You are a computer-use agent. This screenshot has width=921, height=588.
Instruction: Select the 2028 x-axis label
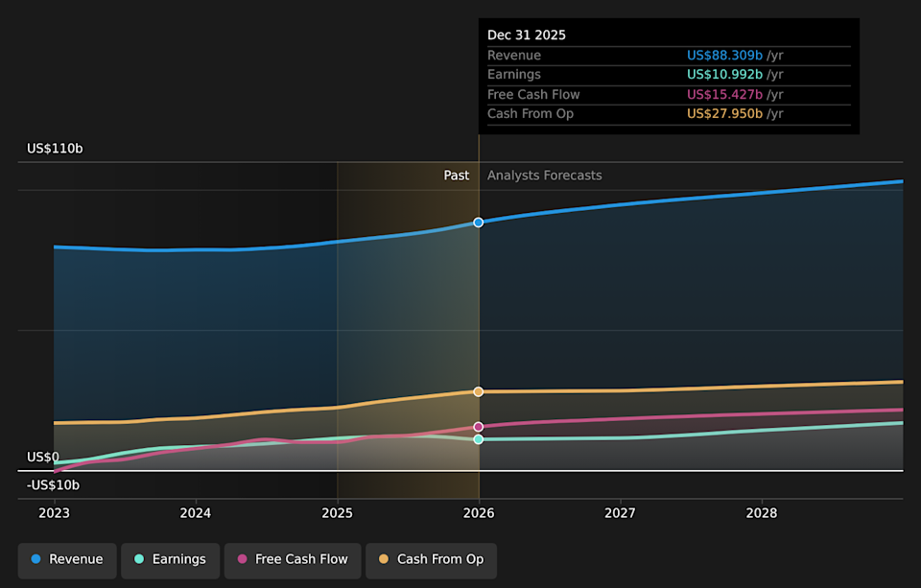point(762,513)
